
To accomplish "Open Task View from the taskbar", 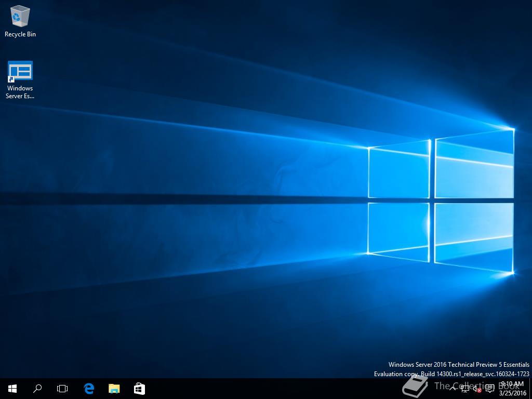I will pos(62,389).
